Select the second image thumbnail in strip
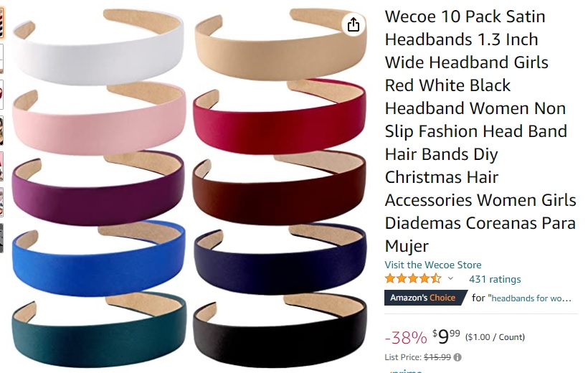Viewport: 588px width, 373px height. (1, 59)
